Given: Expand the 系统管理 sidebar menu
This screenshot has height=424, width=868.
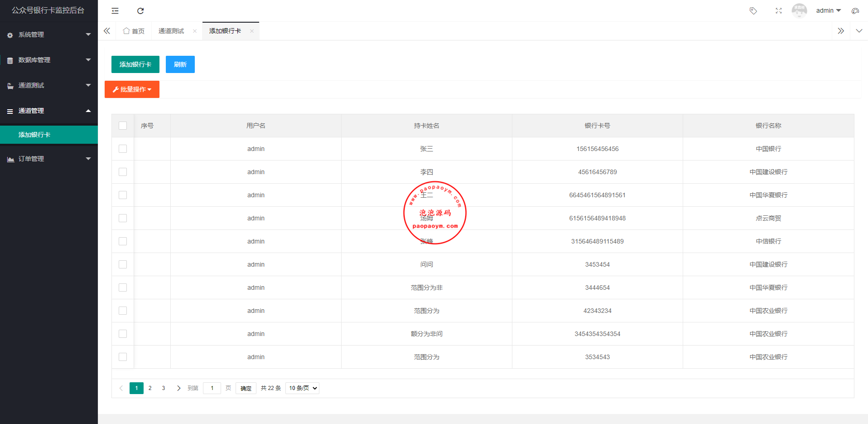Looking at the screenshot, I should click(x=49, y=35).
